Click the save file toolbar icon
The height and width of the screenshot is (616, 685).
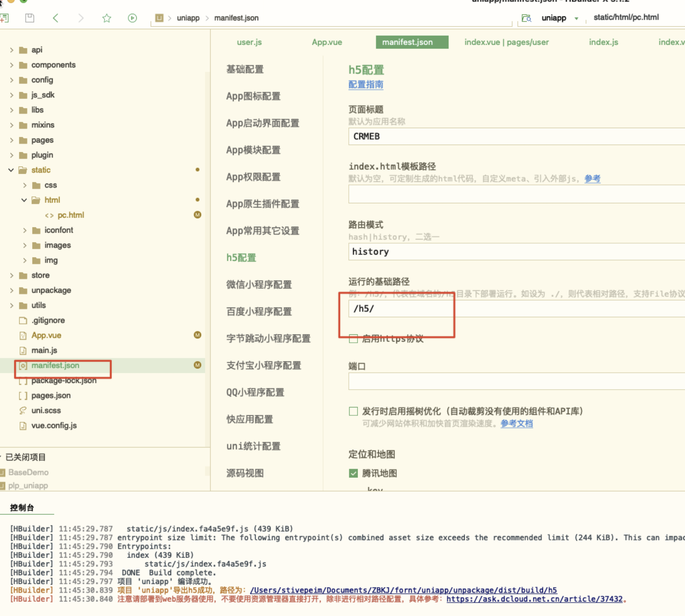coord(30,18)
